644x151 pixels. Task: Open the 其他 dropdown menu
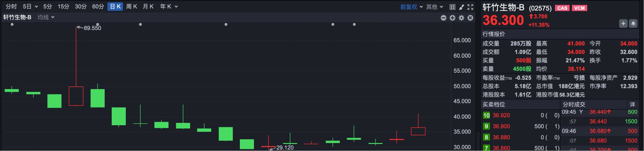point(435,7)
